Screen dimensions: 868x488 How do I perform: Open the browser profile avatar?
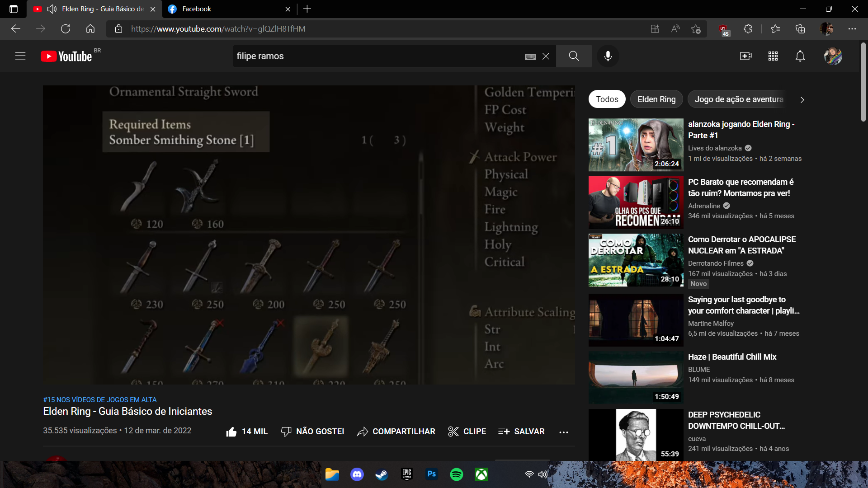827,29
